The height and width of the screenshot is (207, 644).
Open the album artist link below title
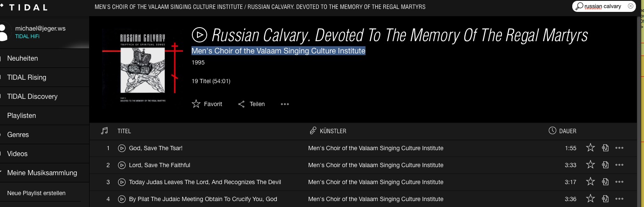pos(278,51)
